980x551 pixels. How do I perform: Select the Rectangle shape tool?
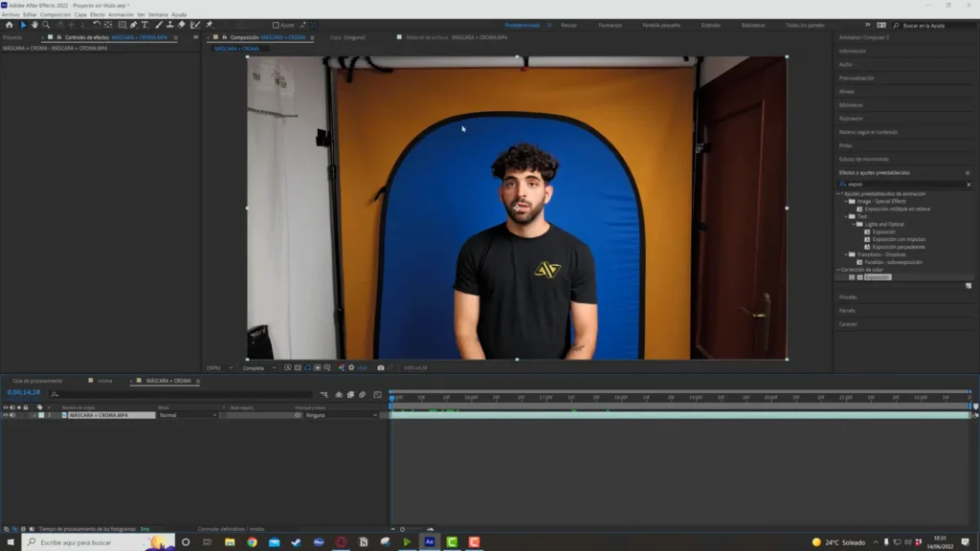click(122, 25)
